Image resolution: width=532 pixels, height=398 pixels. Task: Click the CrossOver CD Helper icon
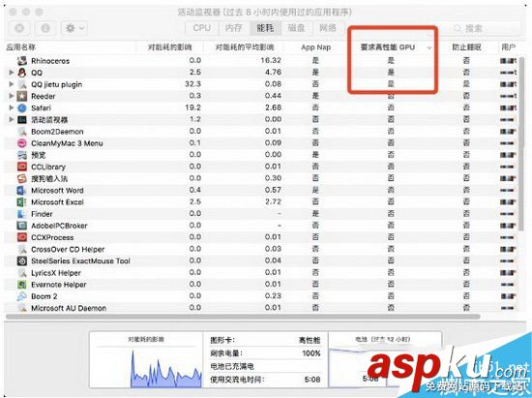click(x=22, y=249)
